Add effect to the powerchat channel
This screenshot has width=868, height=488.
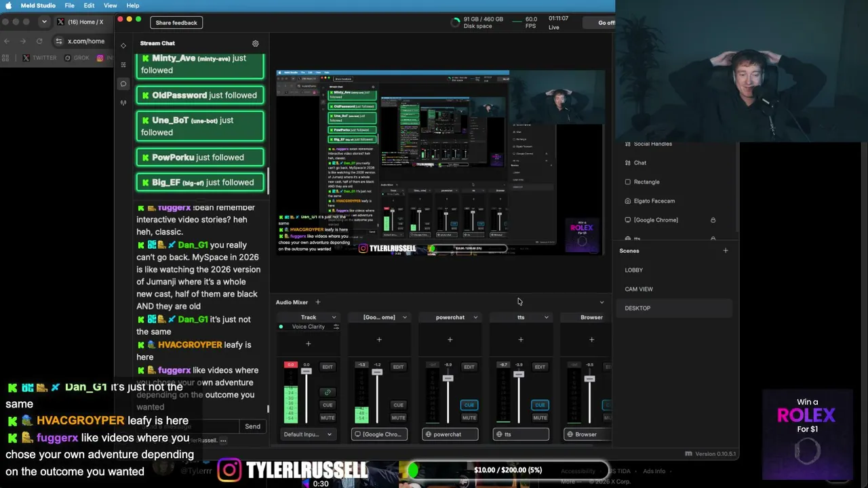click(450, 340)
